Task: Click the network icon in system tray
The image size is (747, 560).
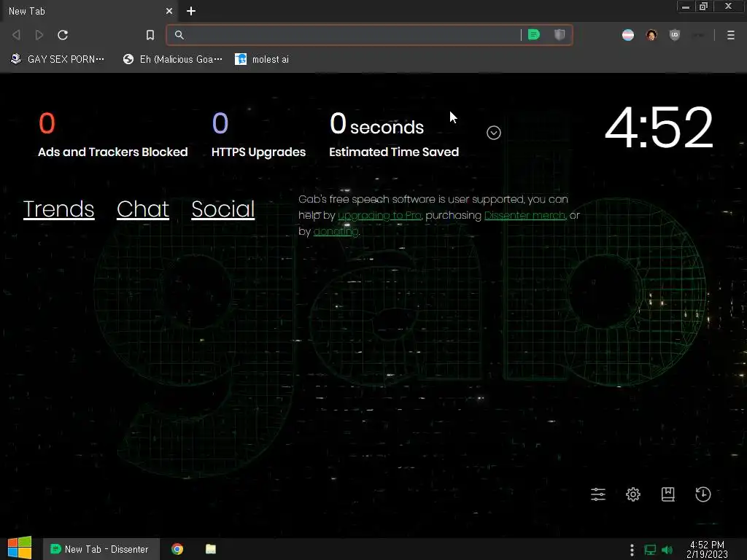Action: (650, 550)
